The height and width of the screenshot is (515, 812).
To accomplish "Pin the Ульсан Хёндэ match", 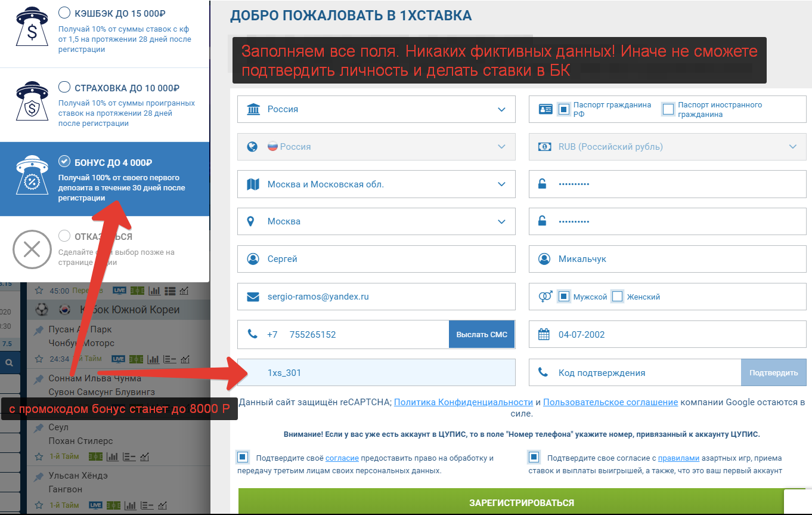I will [39, 476].
